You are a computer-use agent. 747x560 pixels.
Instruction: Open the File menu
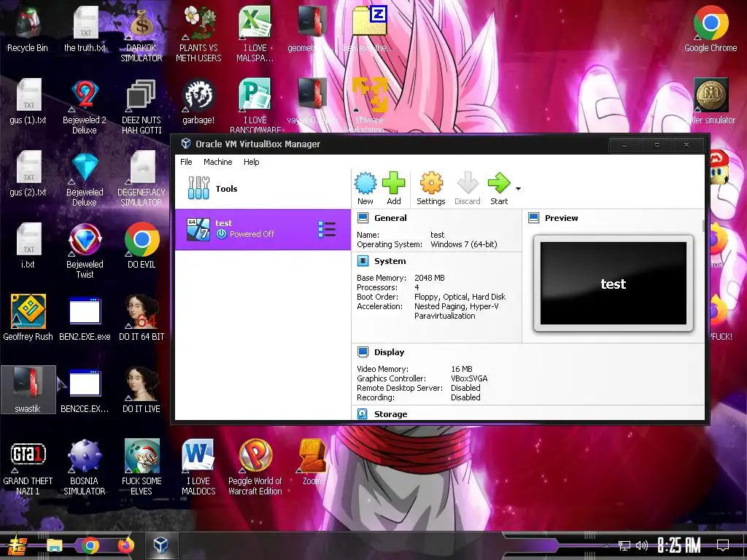[x=186, y=162]
